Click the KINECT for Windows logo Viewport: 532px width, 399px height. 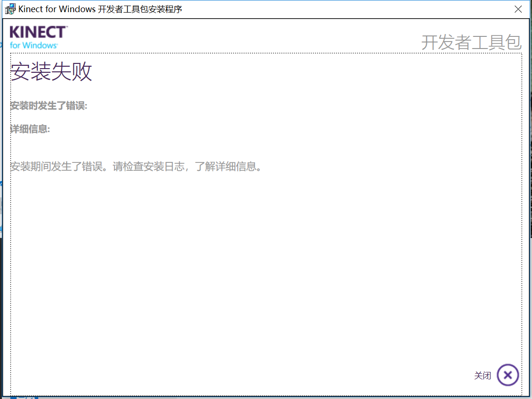pyautogui.click(x=38, y=37)
